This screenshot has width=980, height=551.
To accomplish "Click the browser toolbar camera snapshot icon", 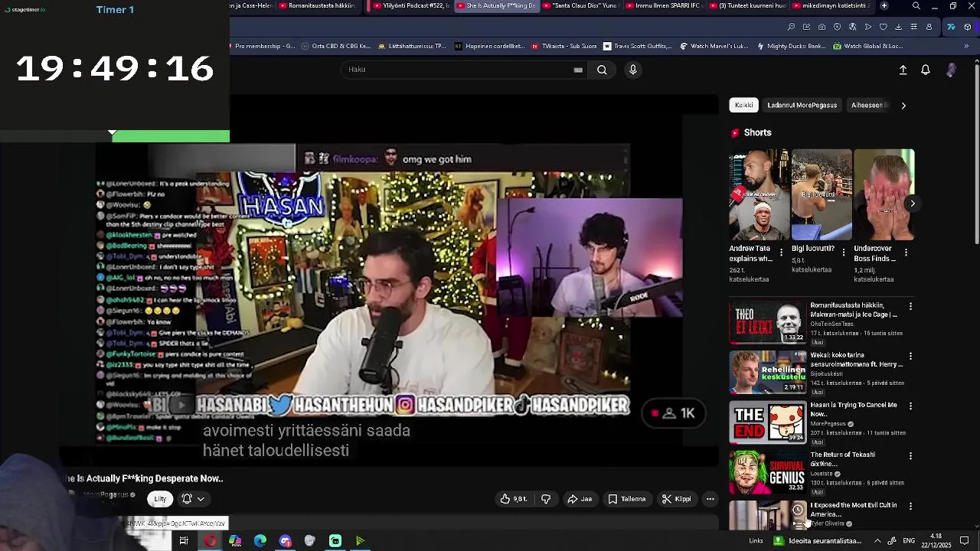I will click(822, 27).
